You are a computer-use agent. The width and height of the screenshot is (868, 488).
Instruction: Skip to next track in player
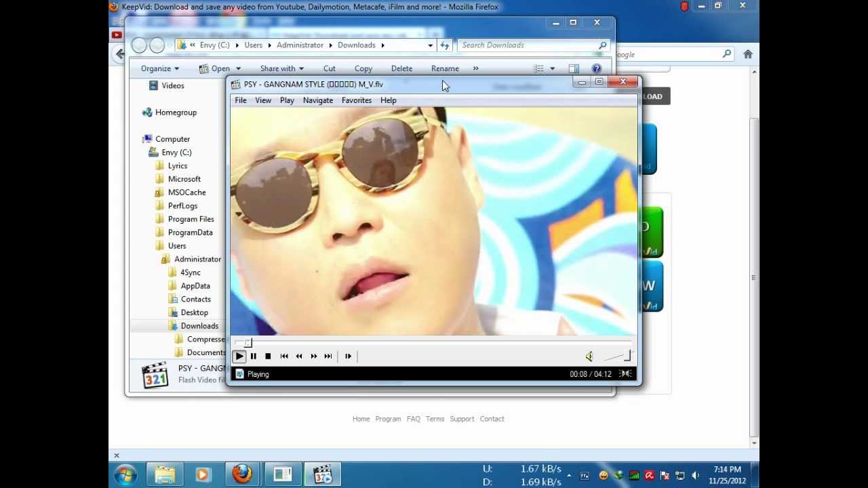pyautogui.click(x=328, y=356)
